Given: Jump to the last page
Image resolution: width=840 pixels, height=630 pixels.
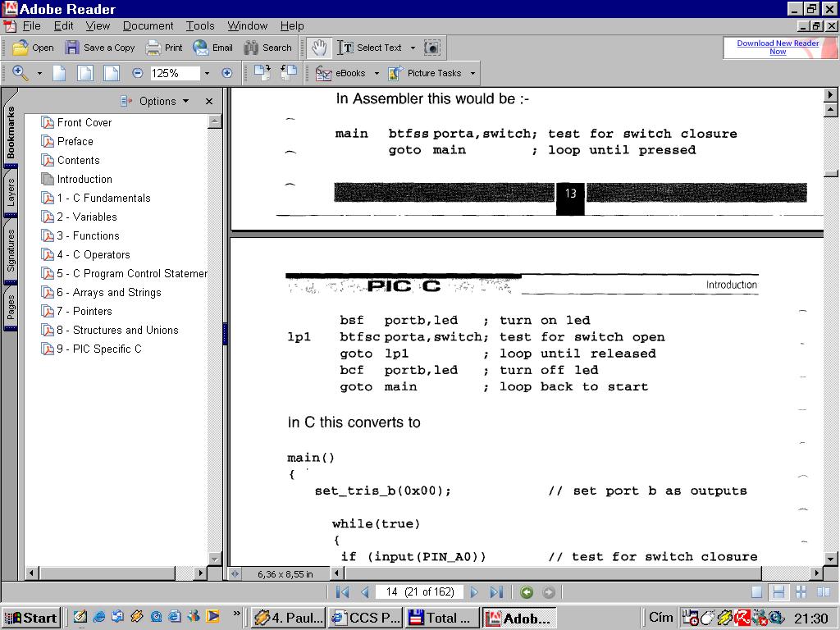Looking at the screenshot, I should coord(496,592).
